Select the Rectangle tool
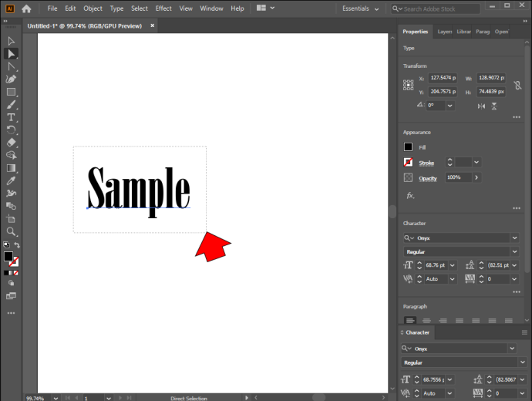 click(11, 92)
